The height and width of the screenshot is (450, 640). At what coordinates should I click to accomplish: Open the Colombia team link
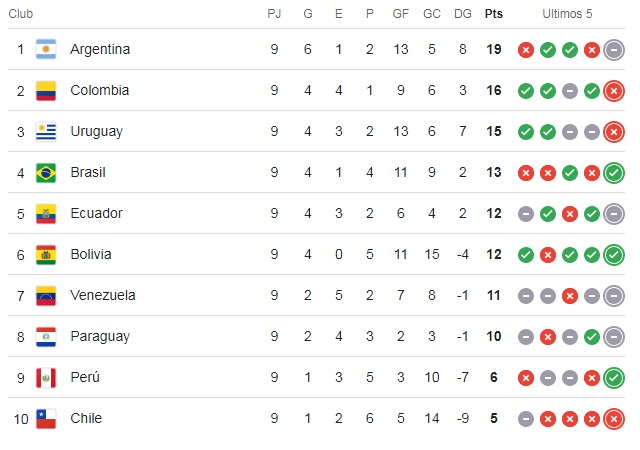(99, 90)
